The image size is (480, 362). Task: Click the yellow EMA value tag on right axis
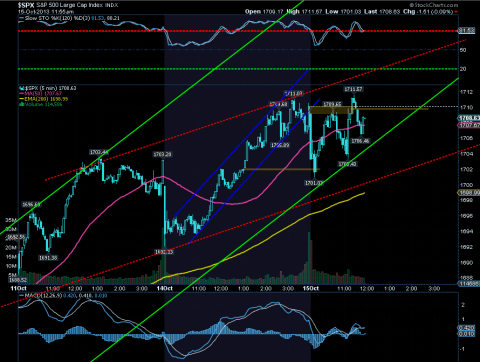(x=469, y=193)
